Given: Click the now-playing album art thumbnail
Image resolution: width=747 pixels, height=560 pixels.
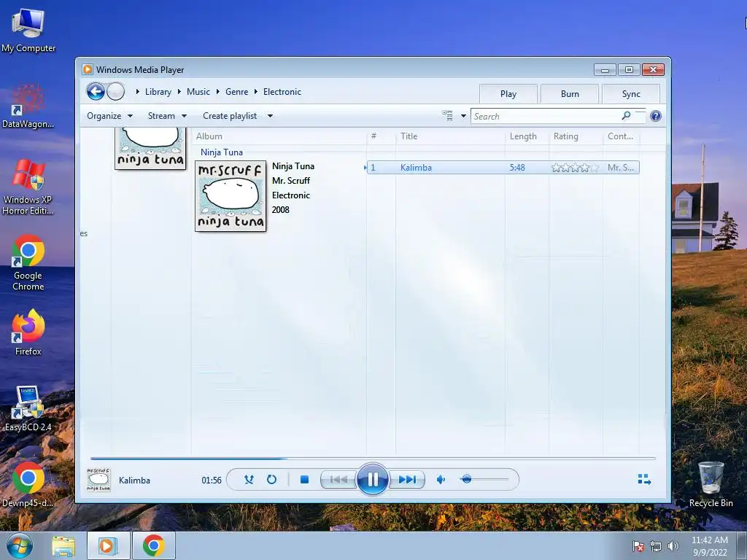Looking at the screenshot, I should point(98,480).
